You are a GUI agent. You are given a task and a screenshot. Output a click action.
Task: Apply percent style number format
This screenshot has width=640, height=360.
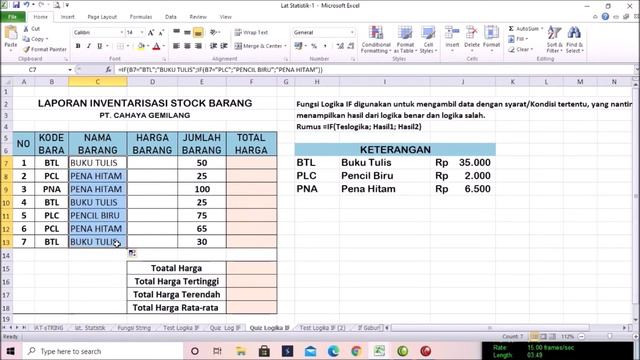pyautogui.click(x=314, y=46)
